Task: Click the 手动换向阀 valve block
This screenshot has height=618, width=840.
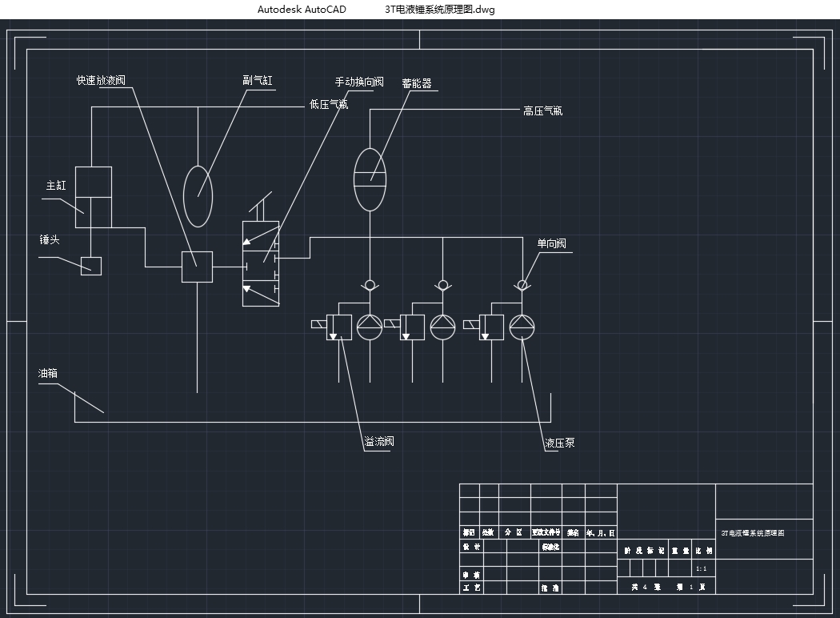Action: (261, 263)
